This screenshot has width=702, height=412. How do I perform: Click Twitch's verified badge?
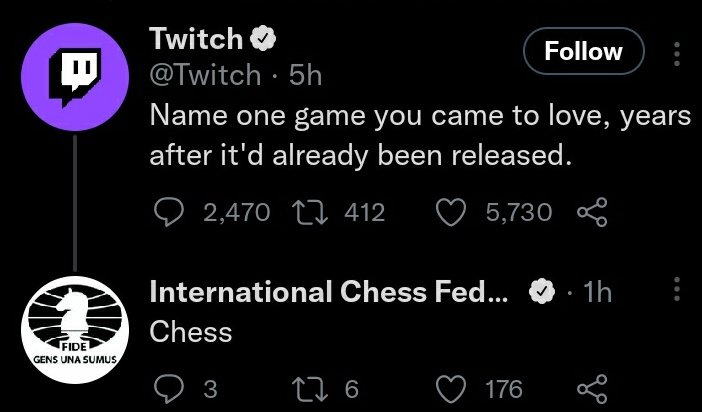click(264, 40)
